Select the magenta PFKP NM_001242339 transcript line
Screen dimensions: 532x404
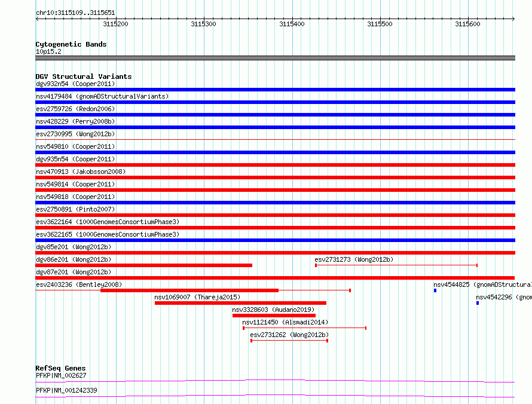tap(275, 396)
